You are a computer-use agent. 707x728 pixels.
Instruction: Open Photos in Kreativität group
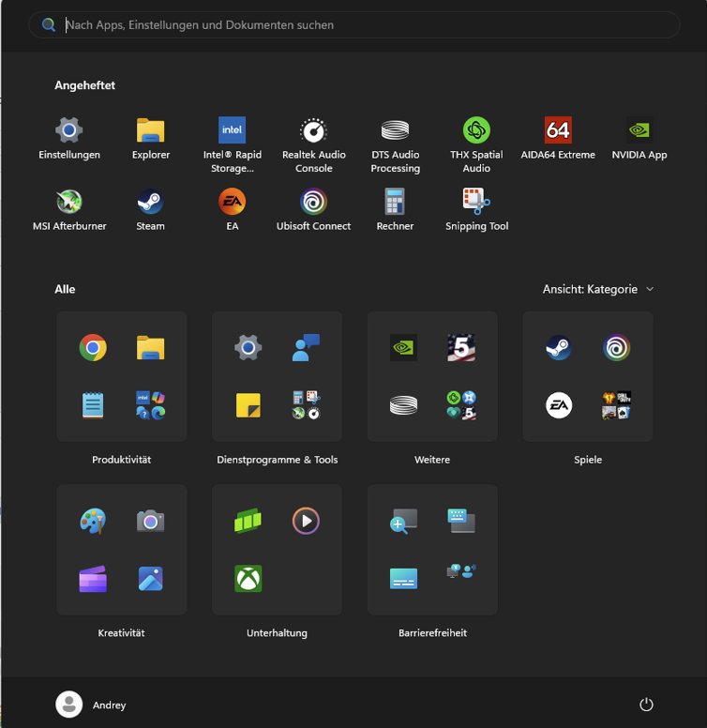point(150,579)
